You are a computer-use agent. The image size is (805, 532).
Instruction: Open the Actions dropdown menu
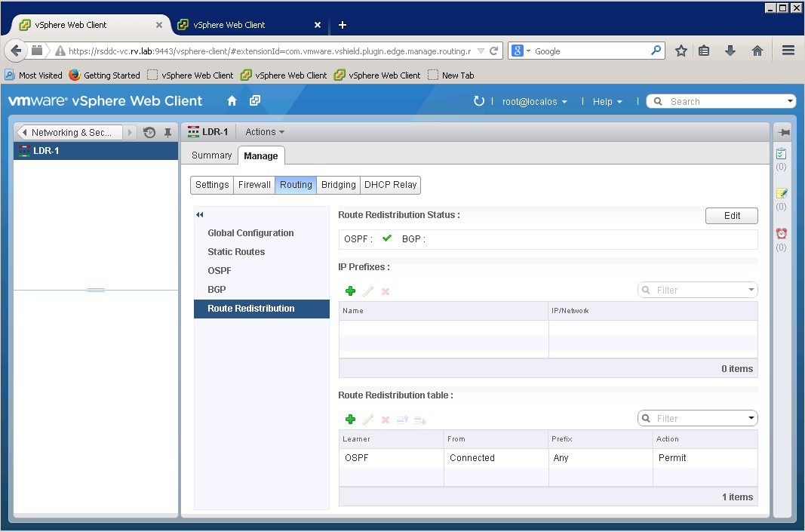pos(264,132)
